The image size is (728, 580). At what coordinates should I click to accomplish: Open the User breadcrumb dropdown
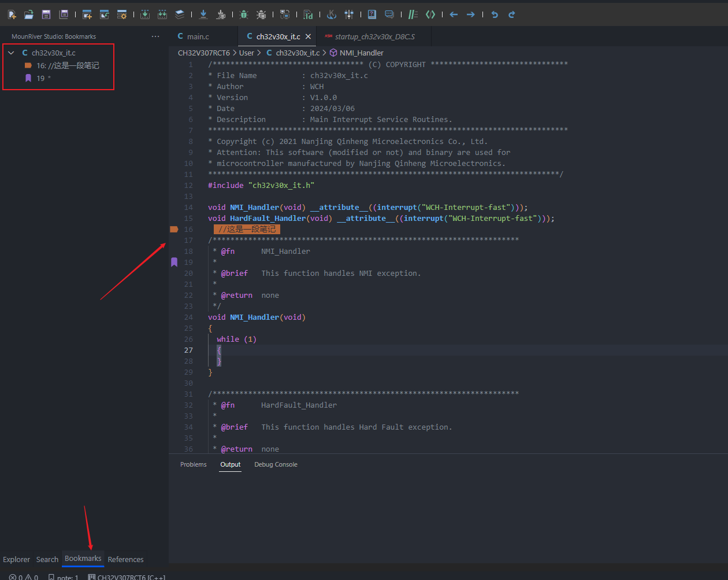[247, 53]
